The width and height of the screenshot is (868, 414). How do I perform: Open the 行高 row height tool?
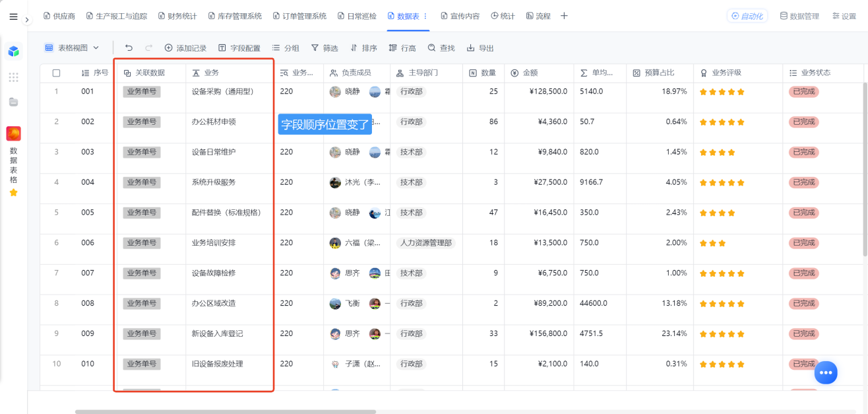pyautogui.click(x=402, y=48)
